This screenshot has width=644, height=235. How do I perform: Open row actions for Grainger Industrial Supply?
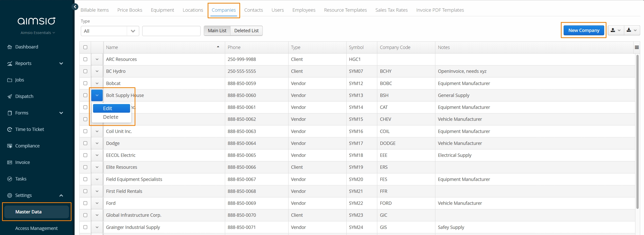pos(97,227)
